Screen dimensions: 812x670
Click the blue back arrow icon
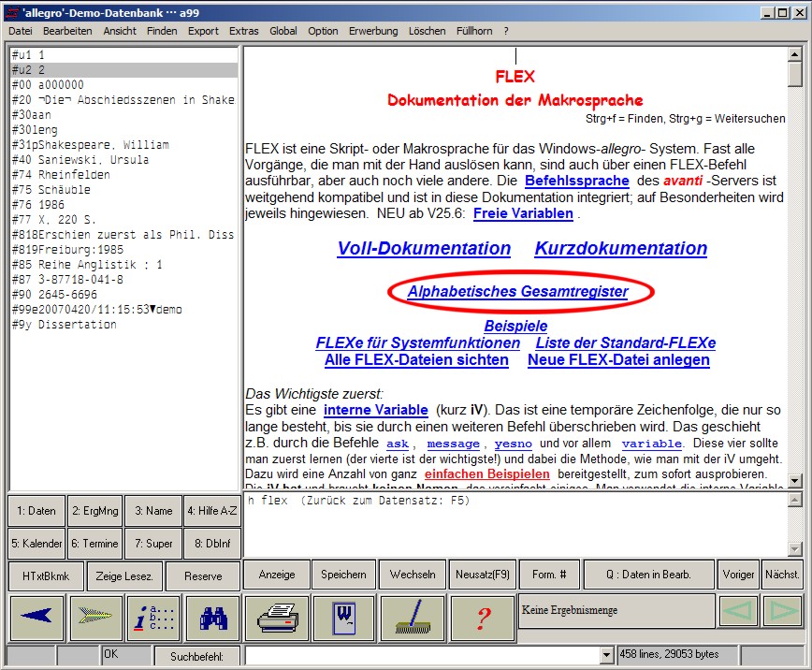click(36, 617)
